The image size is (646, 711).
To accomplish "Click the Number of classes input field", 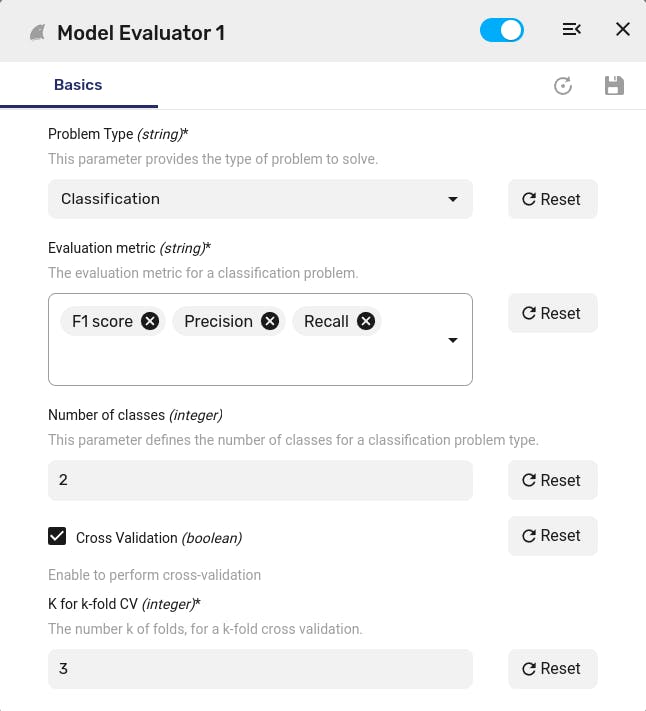I will click(260, 480).
